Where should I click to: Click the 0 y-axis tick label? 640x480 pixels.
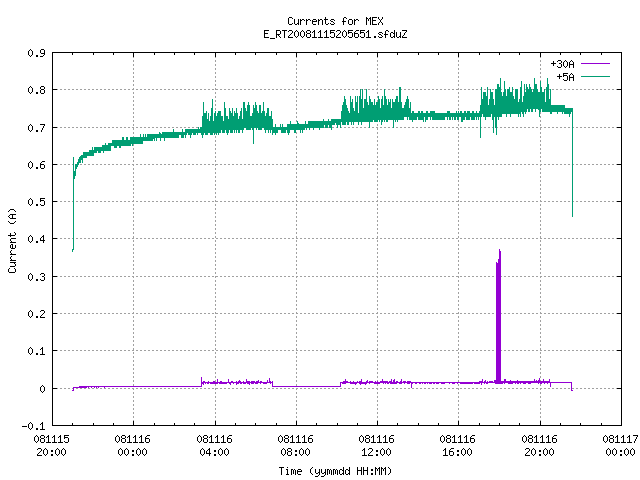click(42, 389)
